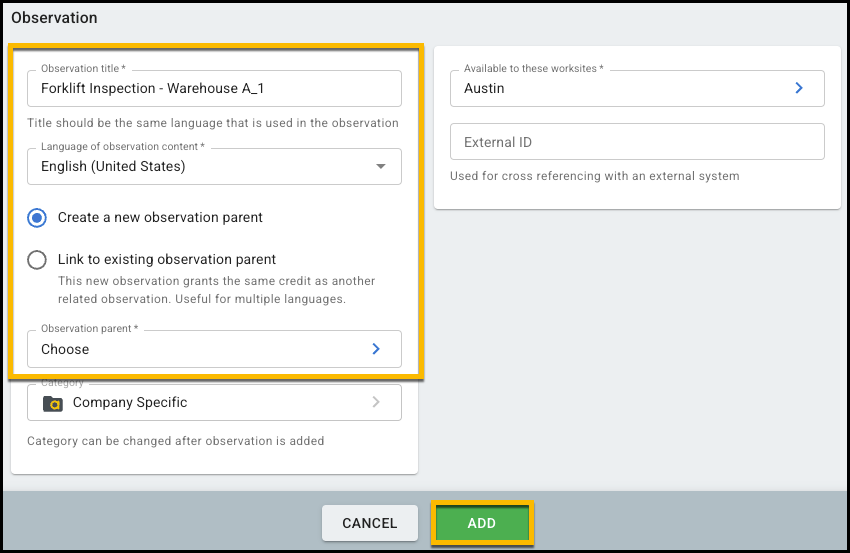Click the Austin worksite value text

tap(484, 88)
